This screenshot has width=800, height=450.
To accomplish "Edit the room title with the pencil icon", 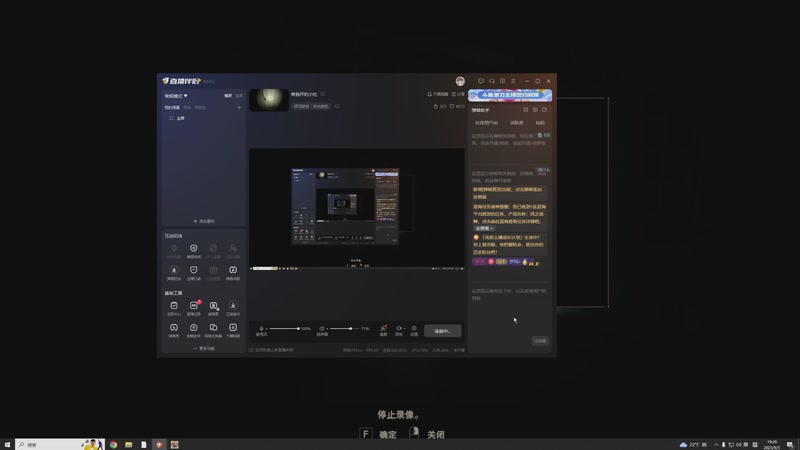I will coord(323,94).
